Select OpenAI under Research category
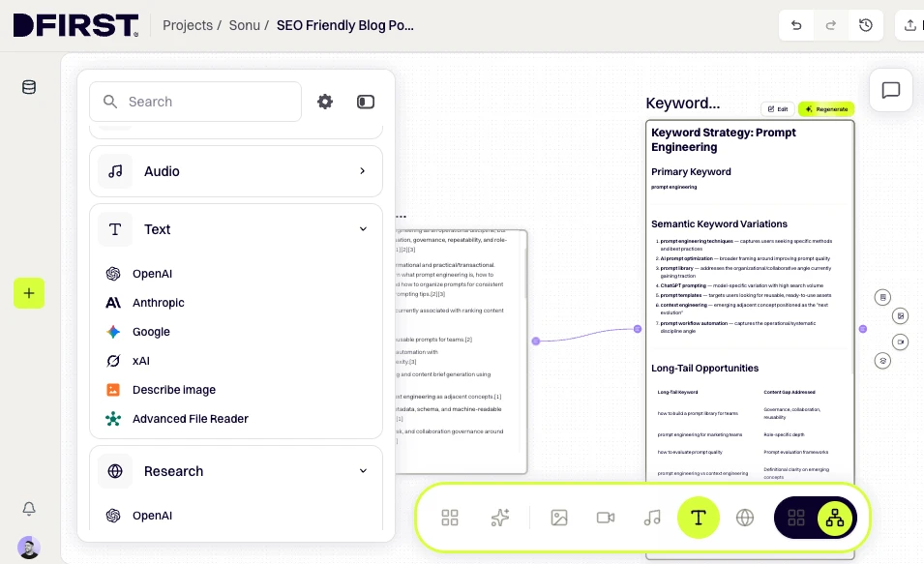The image size is (924, 564). pyautogui.click(x=152, y=515)
